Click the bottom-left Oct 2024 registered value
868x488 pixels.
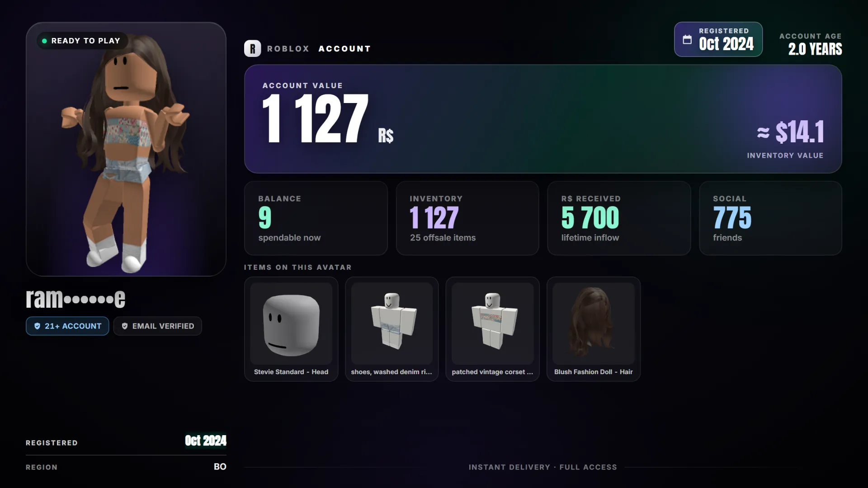tap(206, 441)
